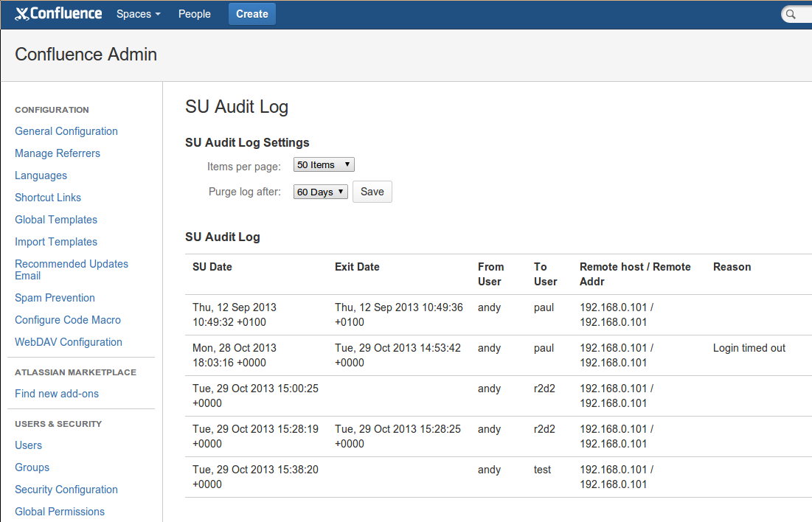Open Recommended Updates Email settings
The image size is (812, 522).
[x=72, y=270]
